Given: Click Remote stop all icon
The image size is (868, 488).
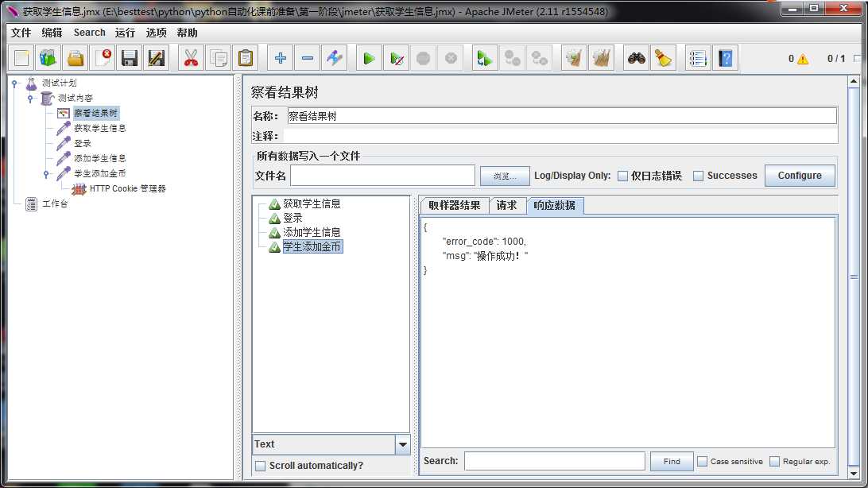Looking at the screenshot, I should point(512,58).
